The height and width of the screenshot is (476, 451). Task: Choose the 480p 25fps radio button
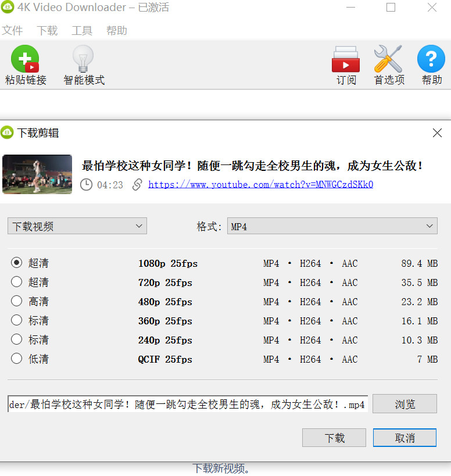coord(17,302)
